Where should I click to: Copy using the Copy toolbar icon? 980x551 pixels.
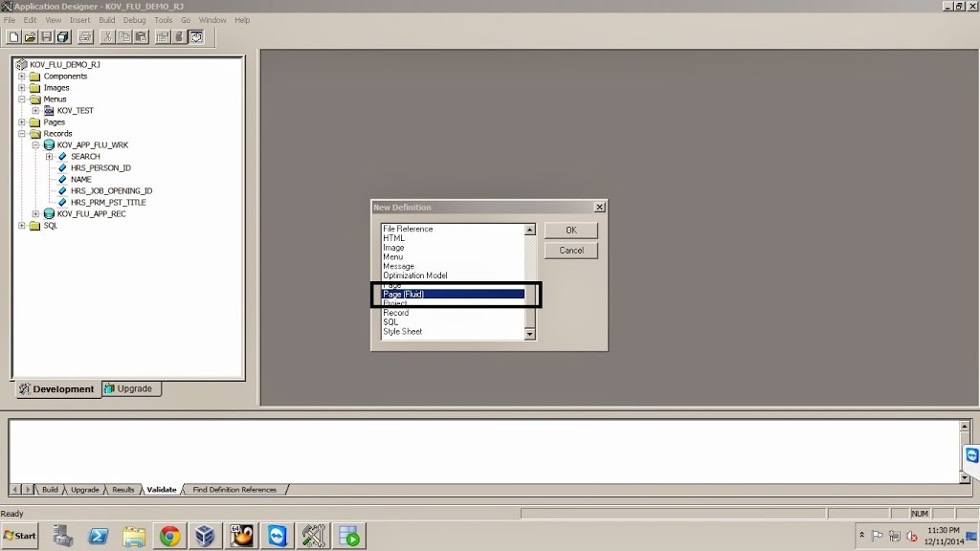[x=124, y=36]
